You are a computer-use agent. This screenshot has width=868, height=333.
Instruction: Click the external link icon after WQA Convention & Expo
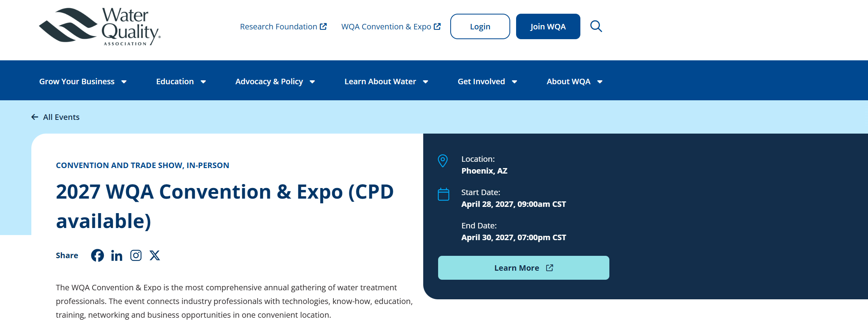click(437, 27)
